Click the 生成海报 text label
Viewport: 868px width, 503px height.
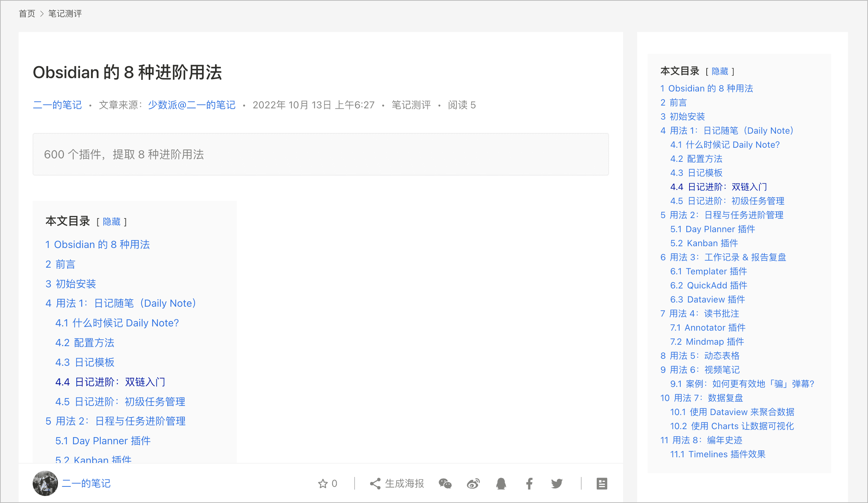[404, 484]
